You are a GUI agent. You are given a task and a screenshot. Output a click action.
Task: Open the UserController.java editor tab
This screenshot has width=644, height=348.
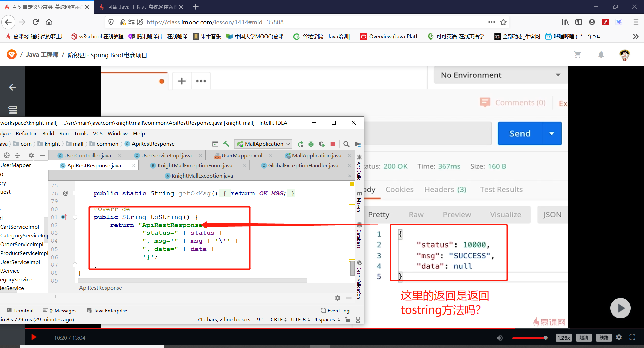(87, 155)
